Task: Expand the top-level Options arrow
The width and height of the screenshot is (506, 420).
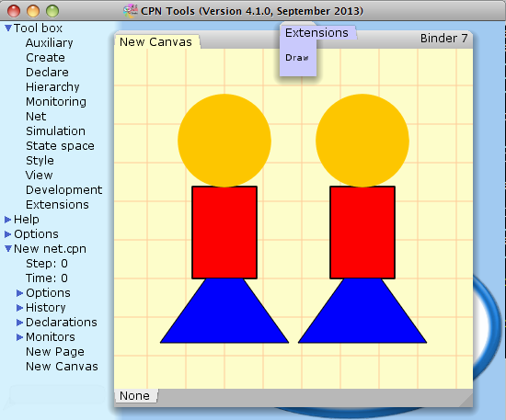Action: pos(8,234)
